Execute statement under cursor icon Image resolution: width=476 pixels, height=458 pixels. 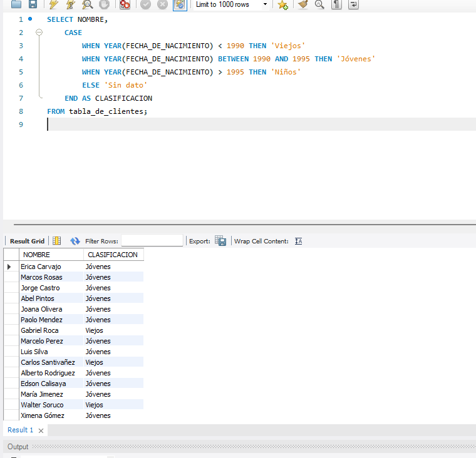coord(71,4)
